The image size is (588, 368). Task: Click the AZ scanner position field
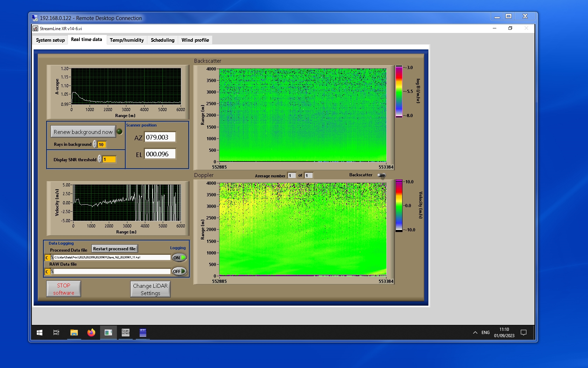coord(160,137)
